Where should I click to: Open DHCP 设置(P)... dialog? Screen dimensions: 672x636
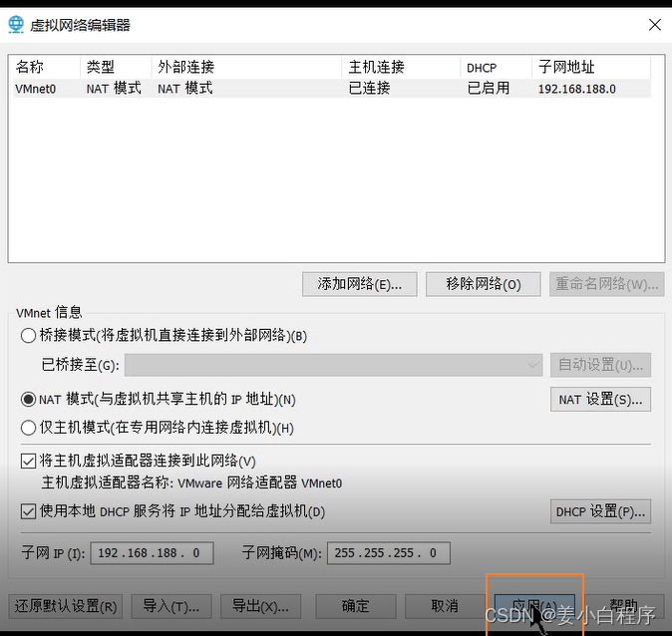pyautogui.click(x=600, y=511)
